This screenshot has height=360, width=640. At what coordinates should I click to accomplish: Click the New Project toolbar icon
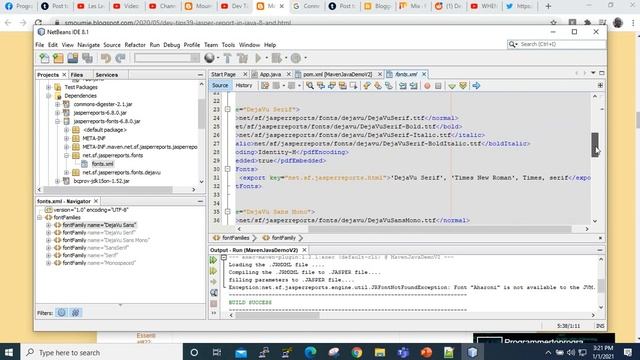[58, 58]
